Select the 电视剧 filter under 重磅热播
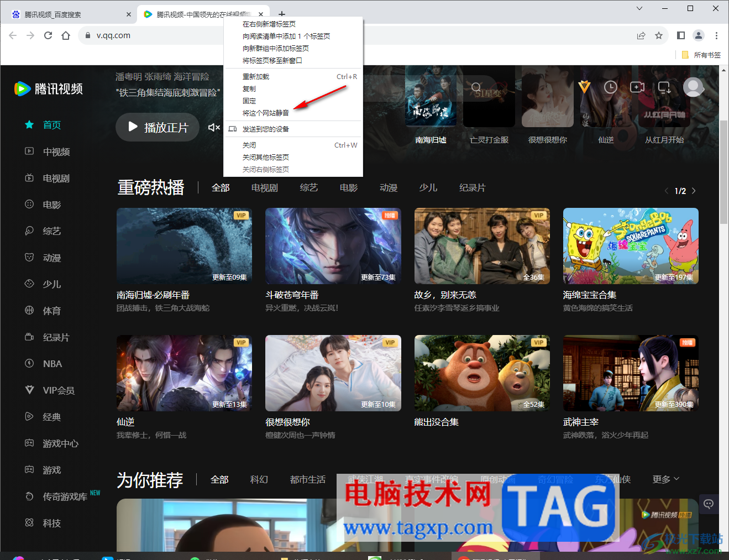Viewport: 729px width, 560px height. click(x=264, y=188)
